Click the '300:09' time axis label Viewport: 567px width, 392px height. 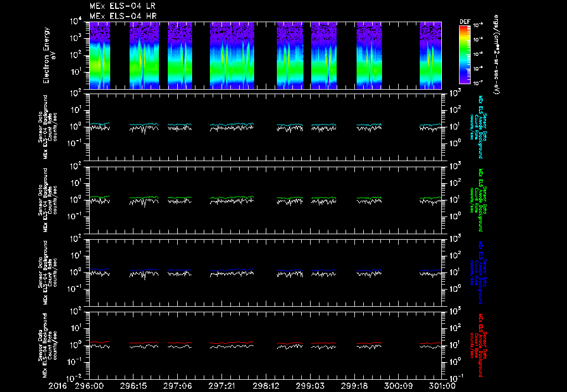pos(398,386)
